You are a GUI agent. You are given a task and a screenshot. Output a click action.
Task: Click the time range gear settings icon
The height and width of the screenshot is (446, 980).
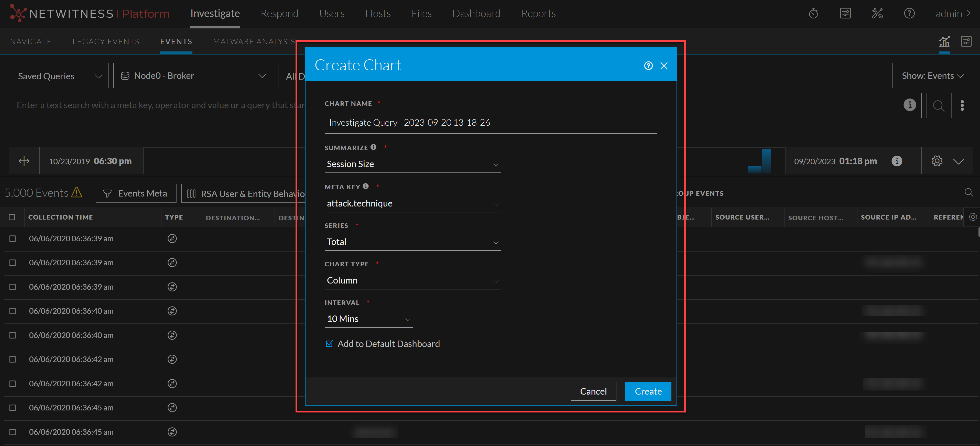click(x=937, y=161)
